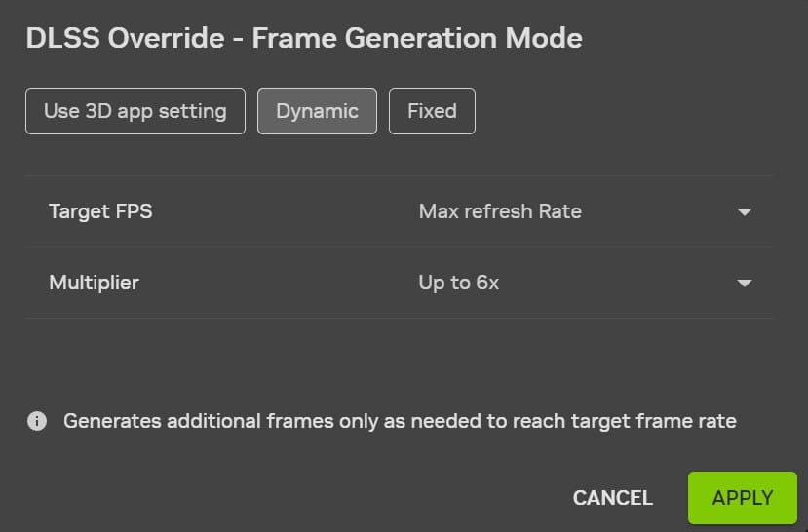Screen dimensions: 808x532
Task: Click the Multiplier label
Action: click(94, 284)
